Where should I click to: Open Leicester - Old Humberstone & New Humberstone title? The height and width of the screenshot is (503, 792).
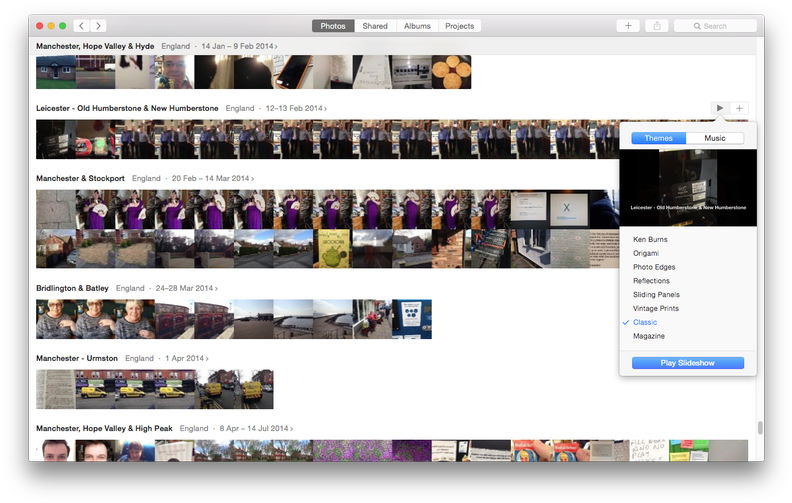pos(127,108)
